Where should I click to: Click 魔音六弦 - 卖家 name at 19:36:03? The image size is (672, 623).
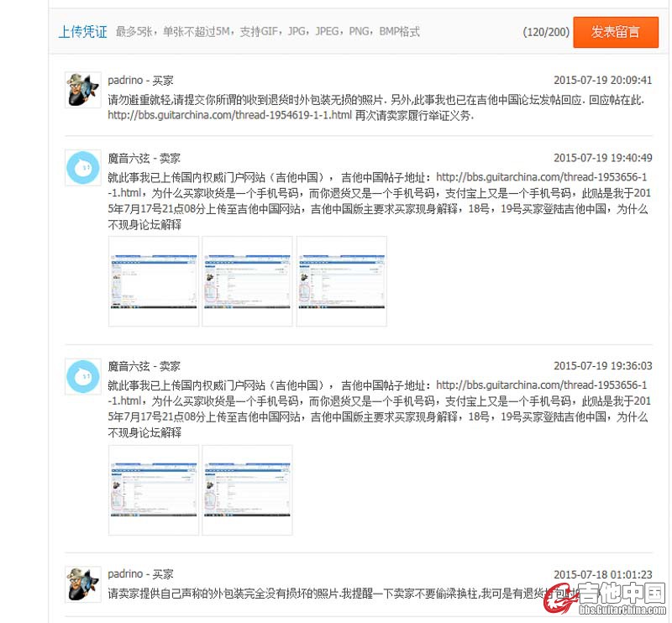point(144,366)
